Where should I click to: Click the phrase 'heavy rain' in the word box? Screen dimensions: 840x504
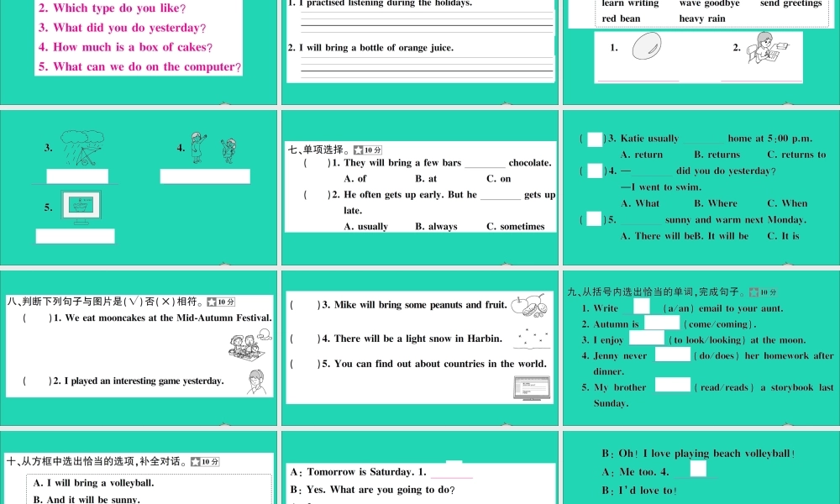[x=701, y=18]
